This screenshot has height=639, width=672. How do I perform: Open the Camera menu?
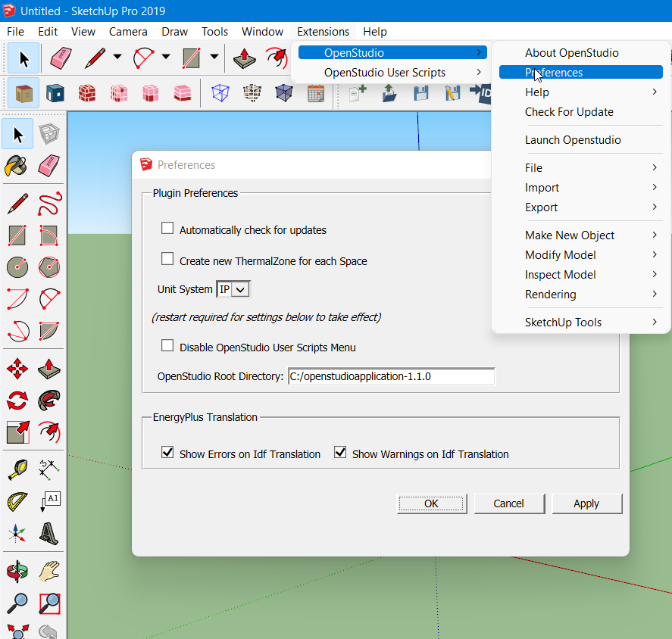[128, 32]
